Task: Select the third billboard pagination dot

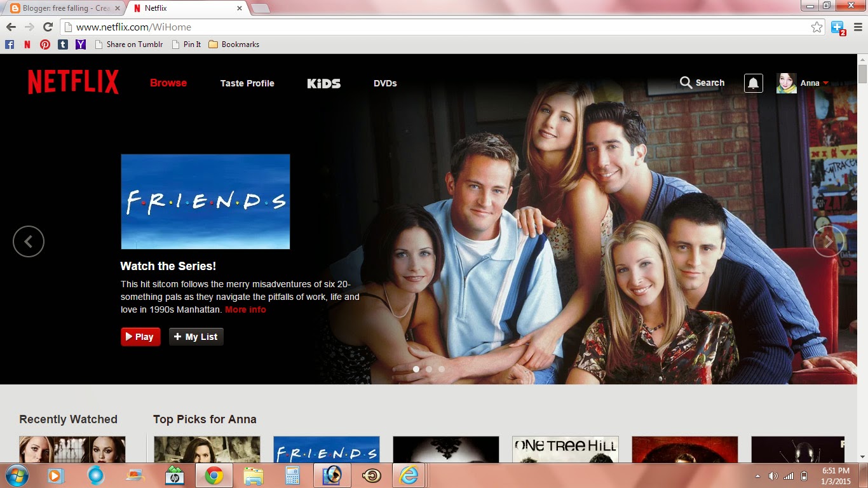Action: [x=442, y=369]
